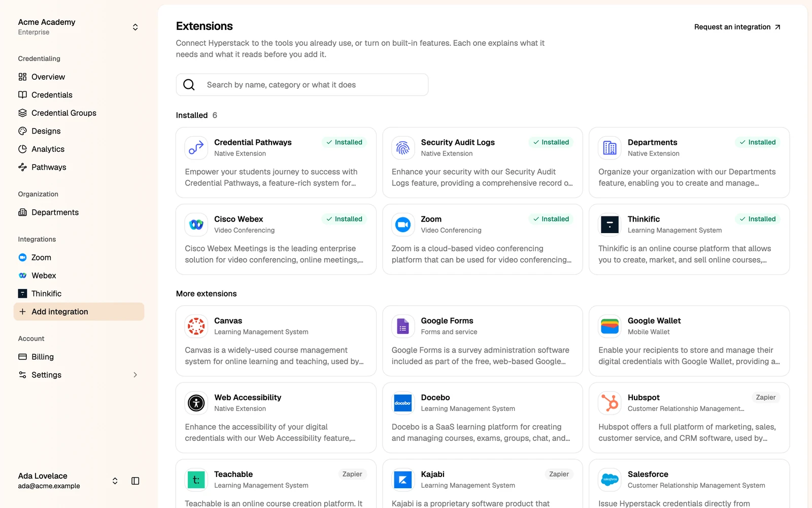Image resolution: width=812 pixels, height=508 pixels.
Task: Click the Credentials book icon in sidebar
Action: click(22, 95)
